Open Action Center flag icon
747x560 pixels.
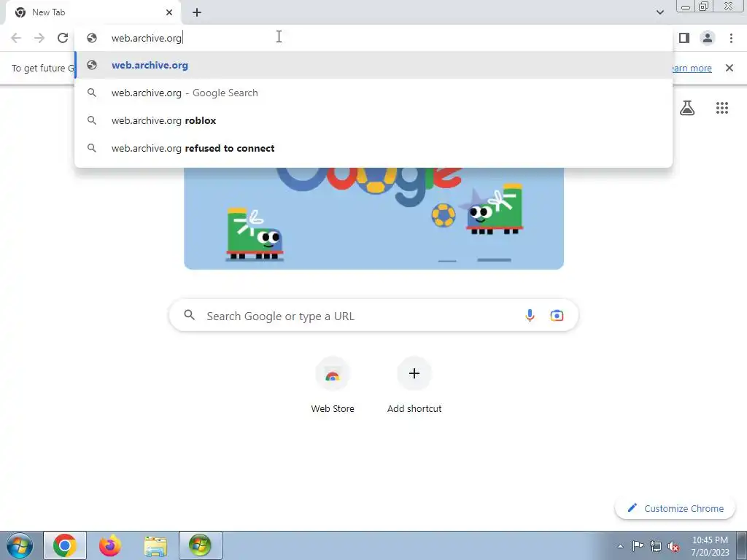(x=638, y=546)
